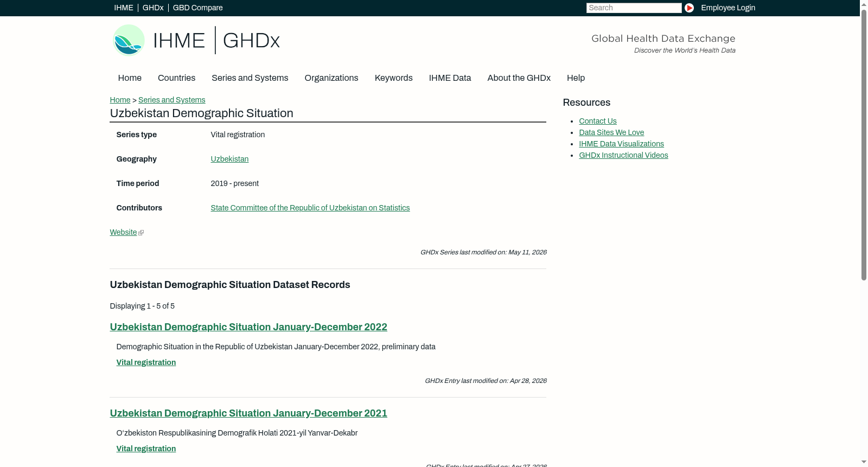Click the 'Resources' sidebar heading

586,103
